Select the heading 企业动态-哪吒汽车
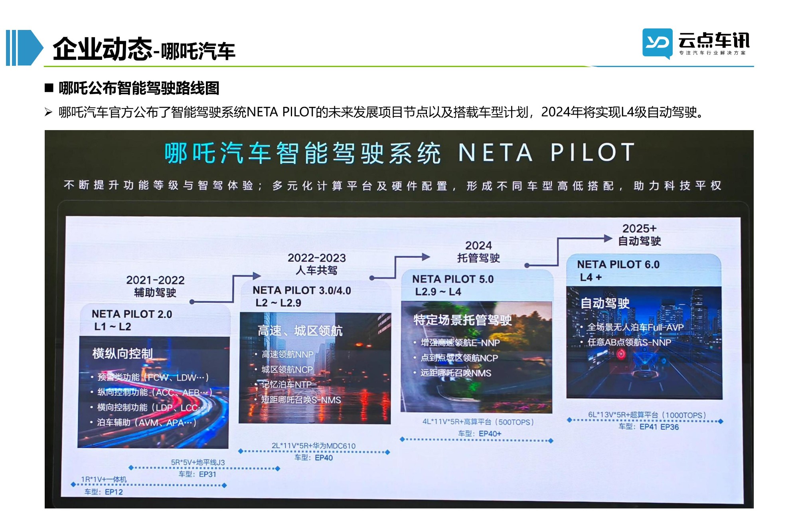The height and width of the screenshot is (532, 798). pyautogui.click(x=144, y=50)
